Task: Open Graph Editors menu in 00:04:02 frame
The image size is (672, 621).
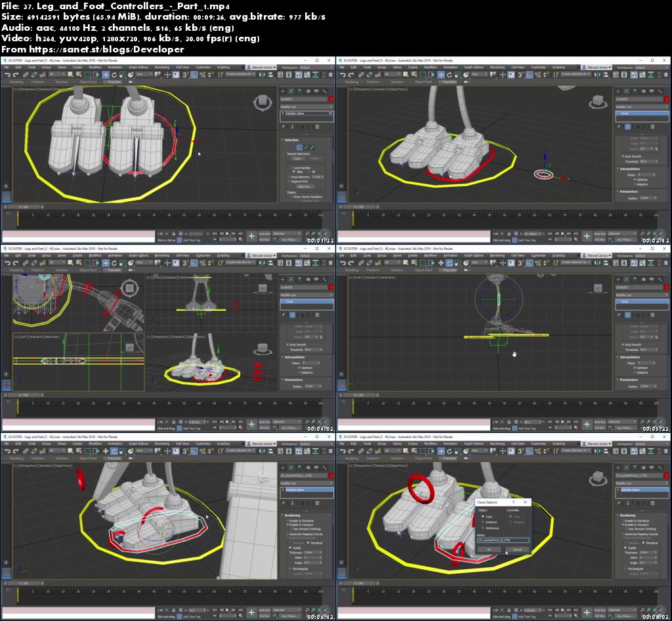Action: [138, 255]
